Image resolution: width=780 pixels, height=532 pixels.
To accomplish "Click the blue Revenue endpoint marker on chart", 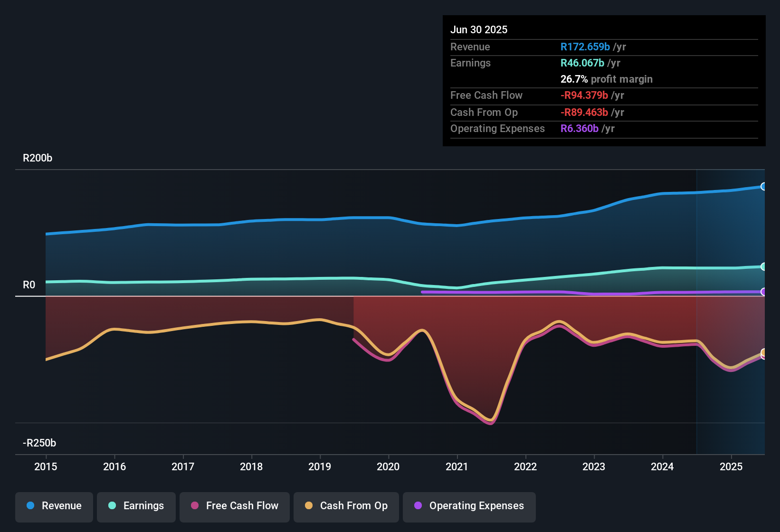I will point(763,187).
